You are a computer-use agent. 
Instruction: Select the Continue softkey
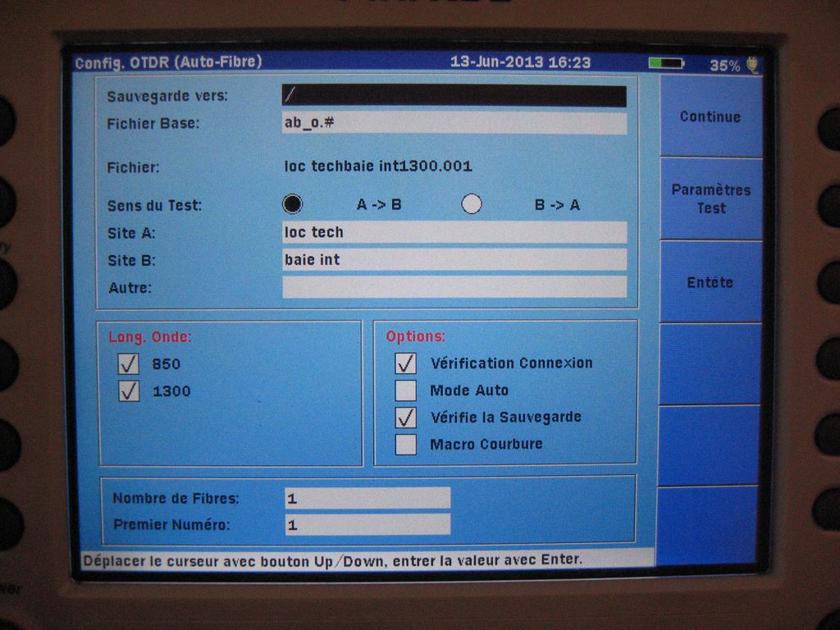tap(711, 116)
